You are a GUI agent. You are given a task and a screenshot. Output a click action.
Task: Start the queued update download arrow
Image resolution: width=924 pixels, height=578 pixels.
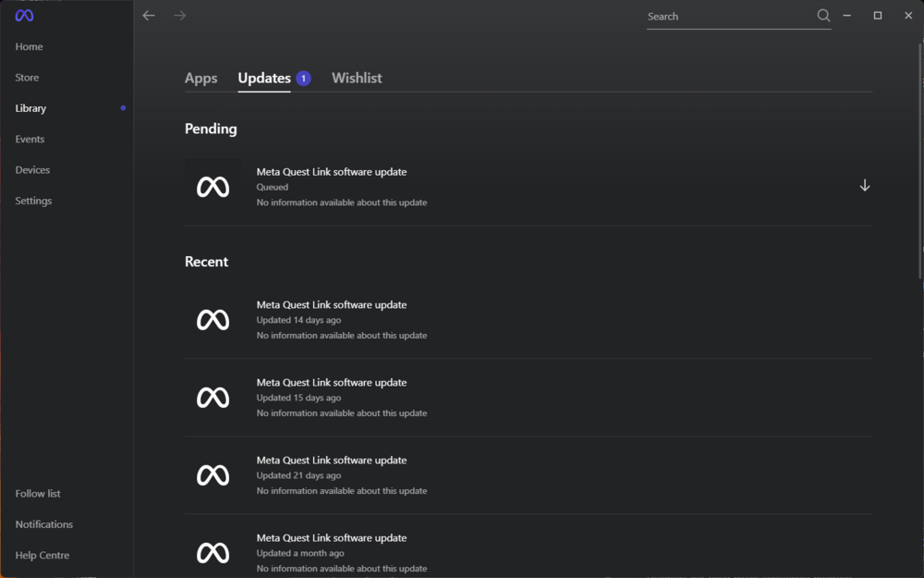pyautogui.click(x=865, y=186)
